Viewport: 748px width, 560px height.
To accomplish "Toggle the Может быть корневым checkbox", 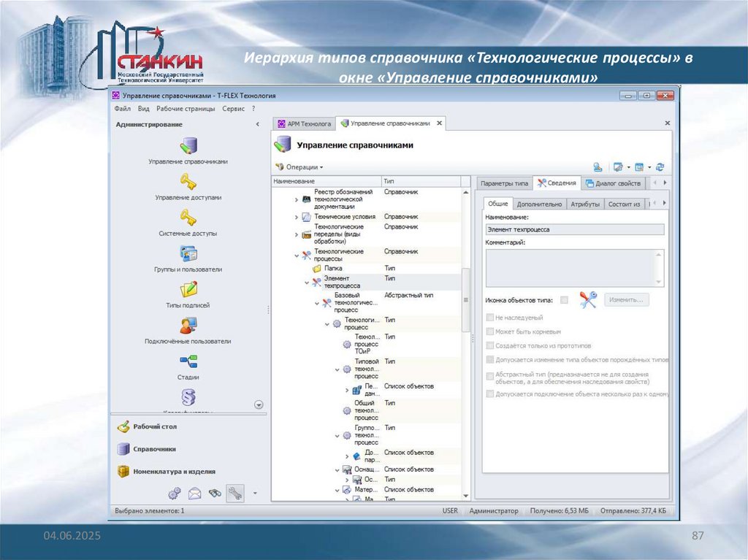I will point(490,331).
